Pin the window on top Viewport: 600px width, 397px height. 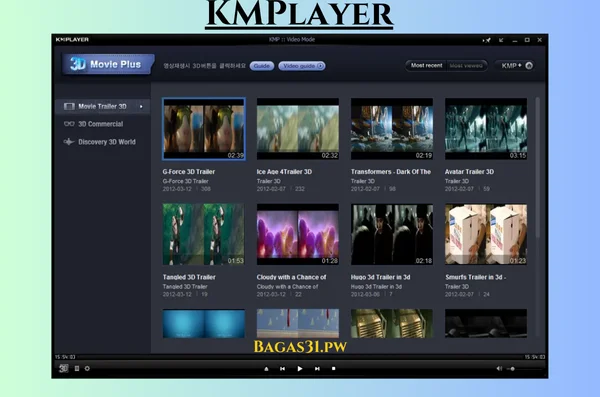pyautogui.click(x=487, y=40)
